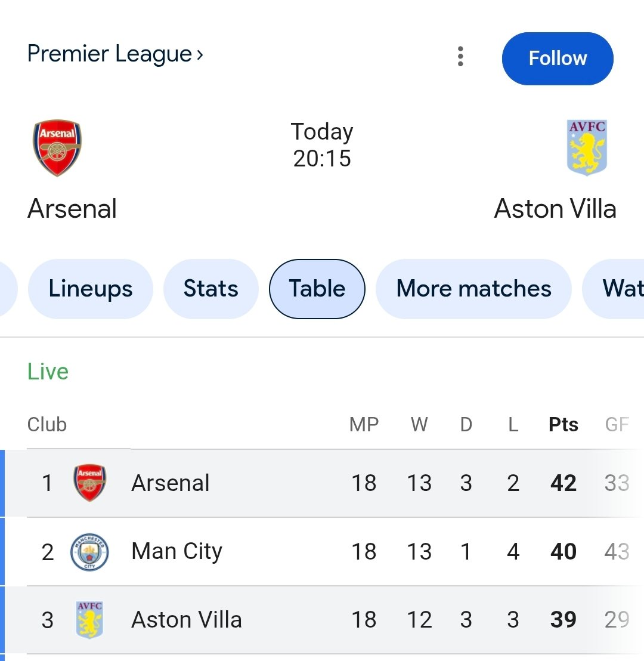Click the MP column header

(364, 425)
